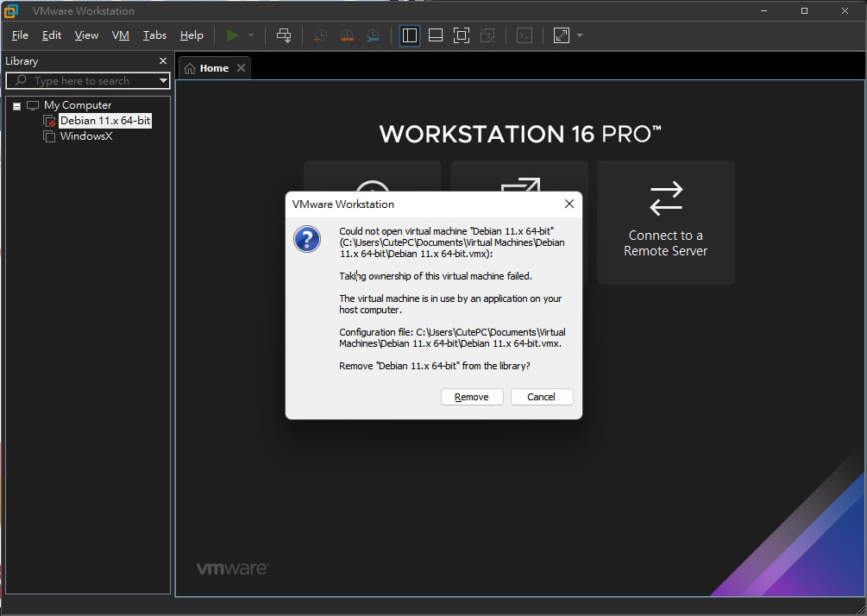This screenshot has height=616, width=867.
Task: Toggle the Unity mode icon
Action: click(487, 35)
